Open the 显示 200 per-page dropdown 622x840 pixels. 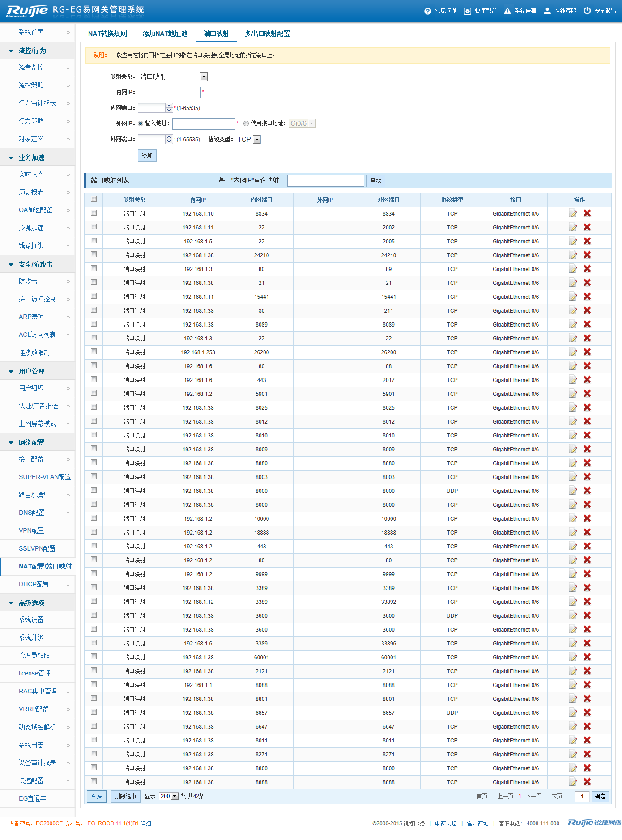pos(175,797)
